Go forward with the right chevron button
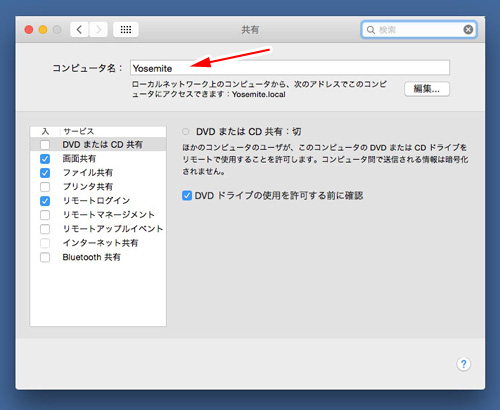Viewport: 500px width, 410px height. click(98, 30)
